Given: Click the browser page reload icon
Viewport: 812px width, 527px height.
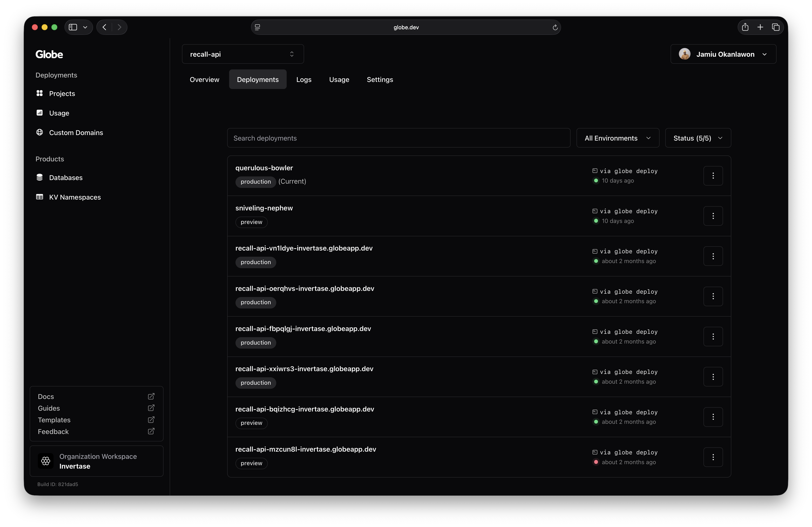Looking at the screenshot, I should pyautogui.click(x=555, y=27).
